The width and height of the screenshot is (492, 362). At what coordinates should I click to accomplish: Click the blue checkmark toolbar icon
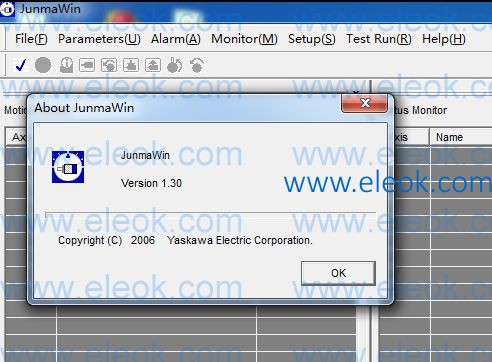pyautogui.click(x=21, y=65)
